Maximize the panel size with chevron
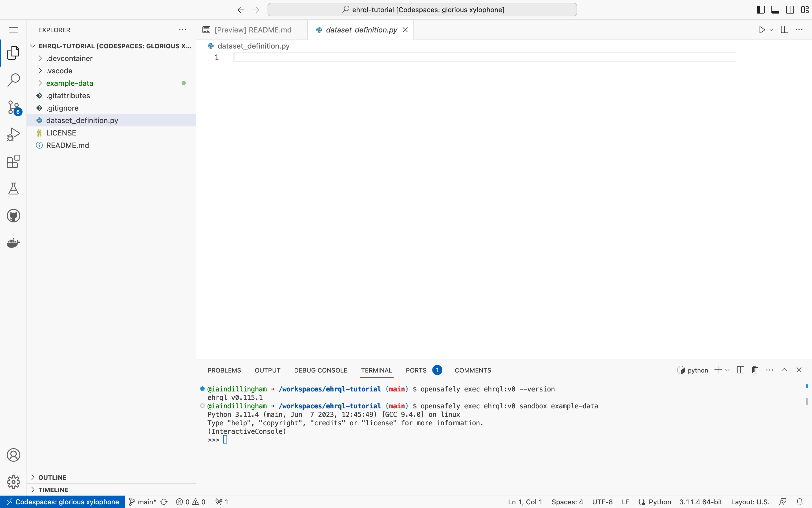Screen dimensions: 812x508 tap(784, 370)
